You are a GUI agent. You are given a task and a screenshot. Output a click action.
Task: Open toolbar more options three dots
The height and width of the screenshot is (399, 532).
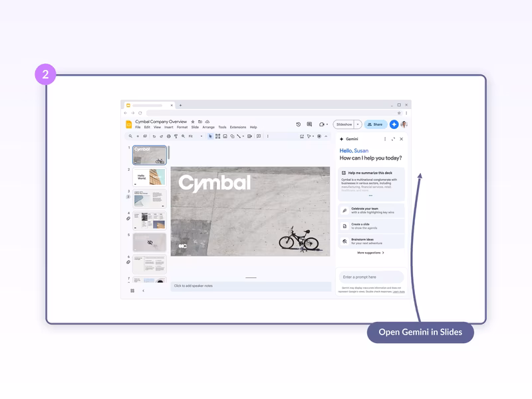pyautogui.click(x=268, y=136)
